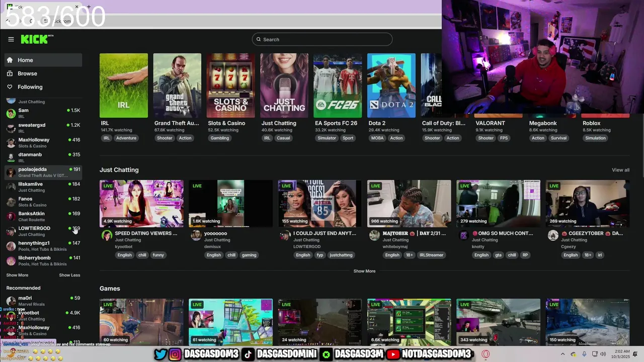Click the search magnifier icon
The width and height of the screenshot is (644, 362).
pyautogui.click(x=259, y=39)
